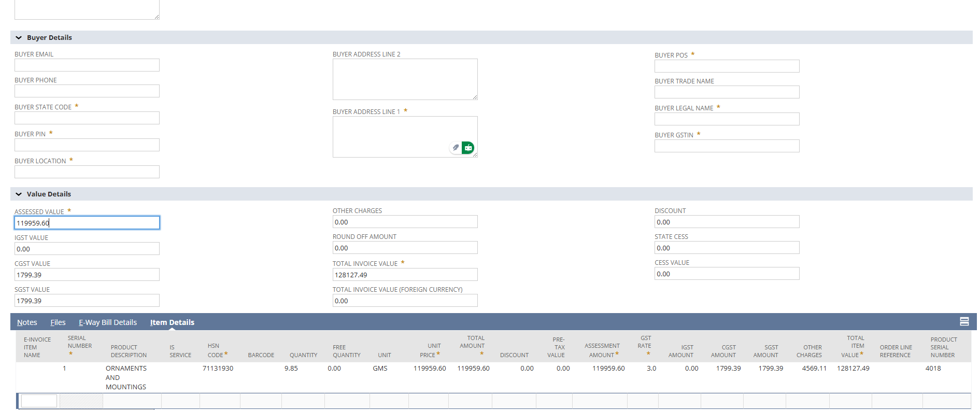The width and height of the screenshot is (980, 410).
Task: Select the Buyer Legal Name field
Action: point(727,119)
